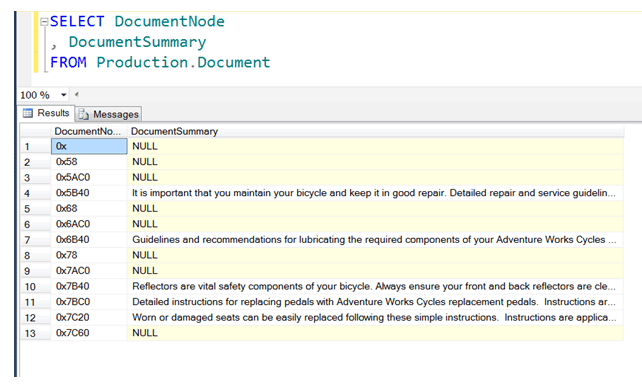
Task: Switch to the Messages tab
Action: tap(109, 114)
